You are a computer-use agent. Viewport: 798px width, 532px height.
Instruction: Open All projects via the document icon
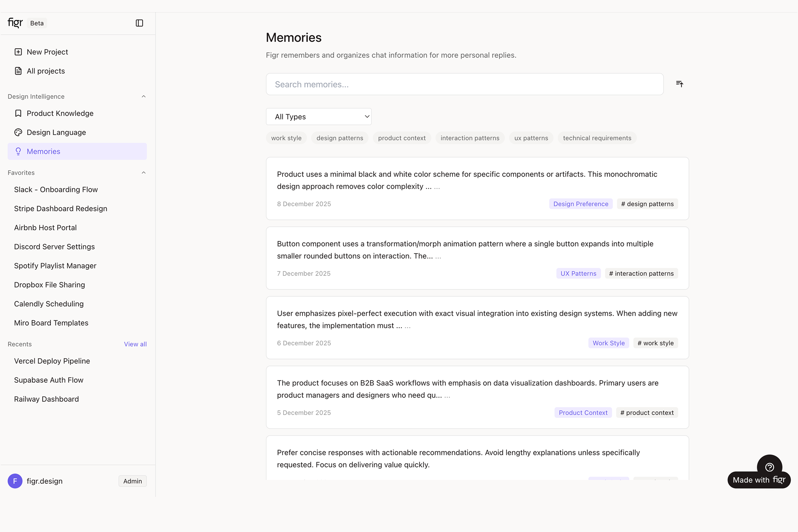click(x=18, y=71)
